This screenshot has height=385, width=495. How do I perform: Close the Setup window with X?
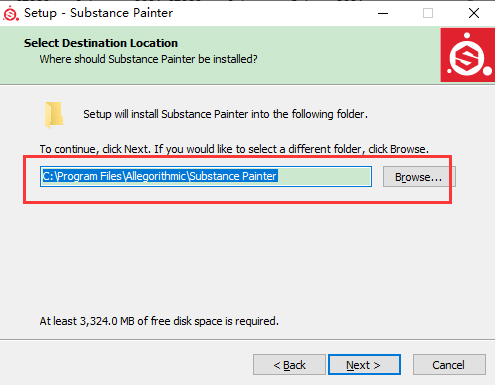pos(474,13)
